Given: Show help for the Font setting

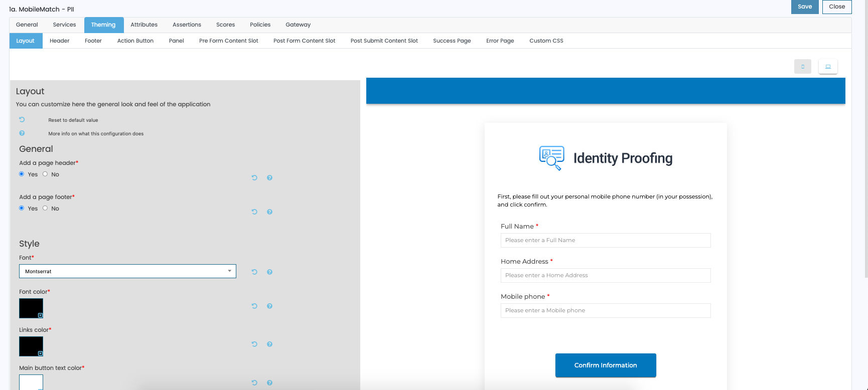Looking at the screenshot, I should 269,272.
